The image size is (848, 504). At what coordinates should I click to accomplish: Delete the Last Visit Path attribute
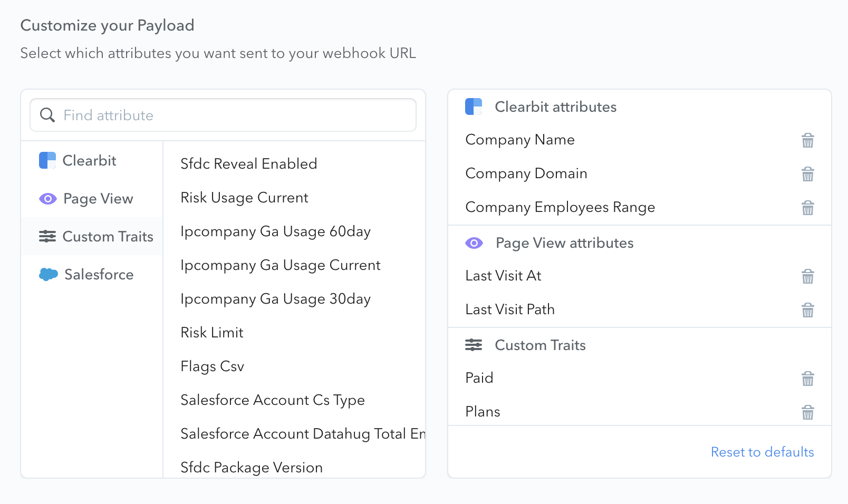coord(807,310)
